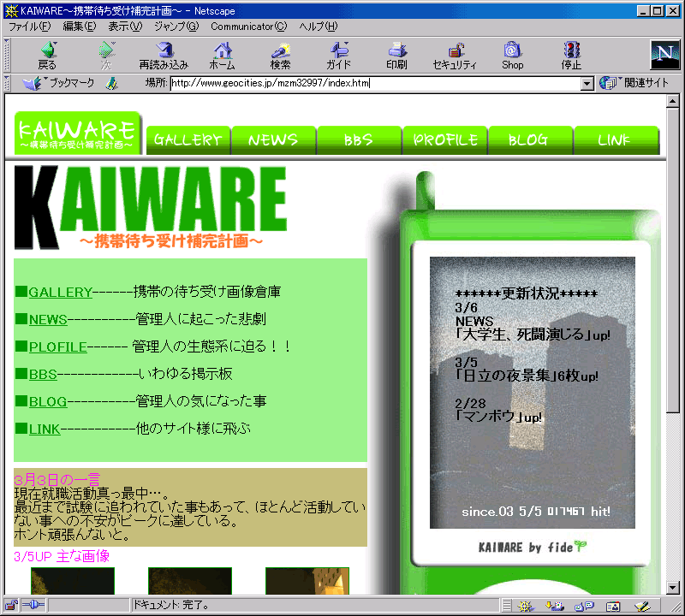
Task: Open the first image thumbnail
Action: click(x=73, y=581)
